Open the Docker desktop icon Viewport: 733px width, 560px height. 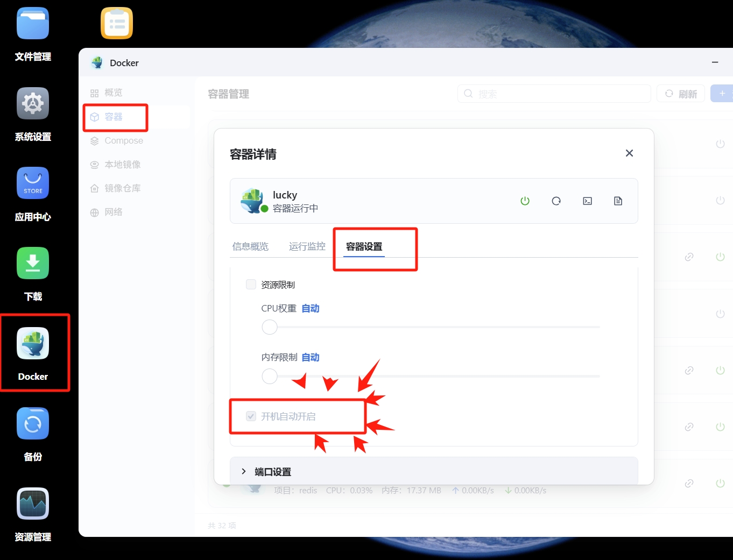[33, 343]
